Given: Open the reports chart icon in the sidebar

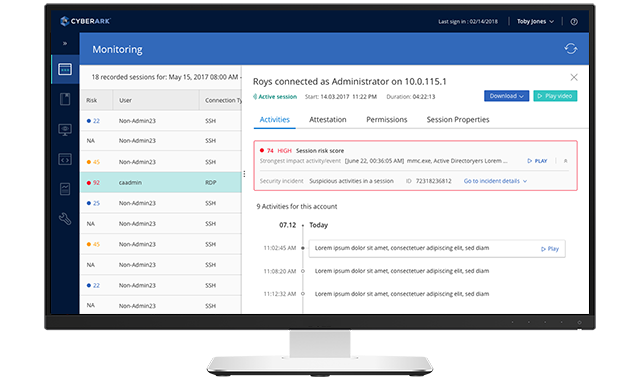Looking at the screenshot, I should click(x=65, y=189).
